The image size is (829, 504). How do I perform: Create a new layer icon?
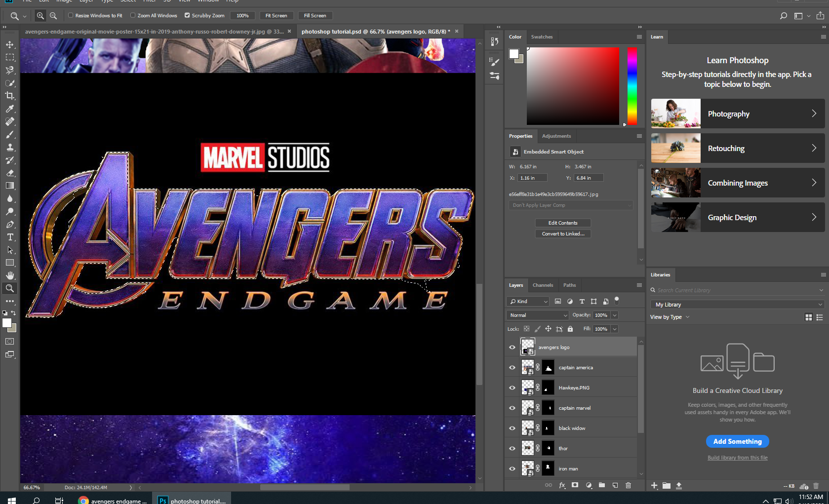click(615, 485)
